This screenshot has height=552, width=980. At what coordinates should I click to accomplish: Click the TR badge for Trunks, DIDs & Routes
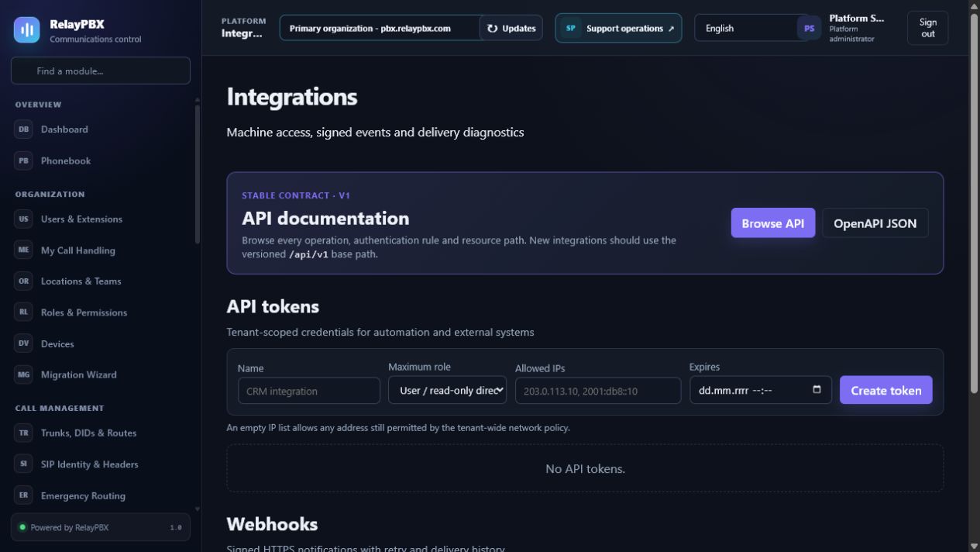coord(23,433)
